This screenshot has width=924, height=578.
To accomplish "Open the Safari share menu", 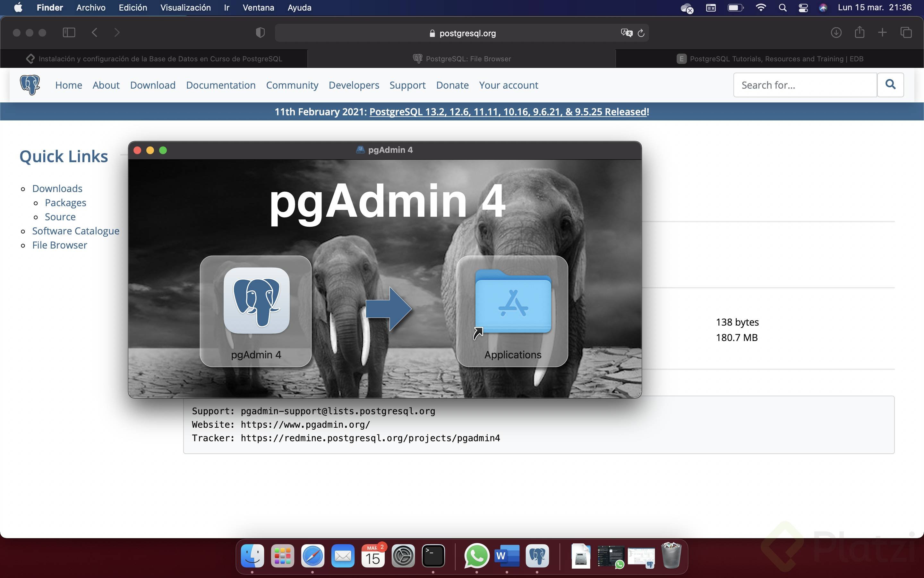I will pos(860,32).
